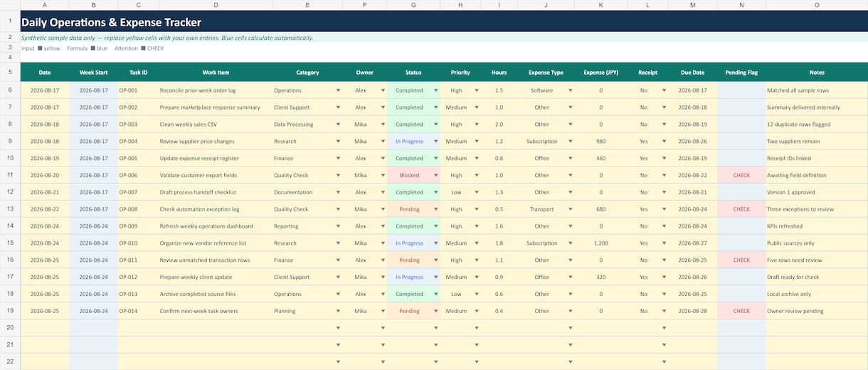Open Category dropdown for task OP-012

[x=338, y=277]
